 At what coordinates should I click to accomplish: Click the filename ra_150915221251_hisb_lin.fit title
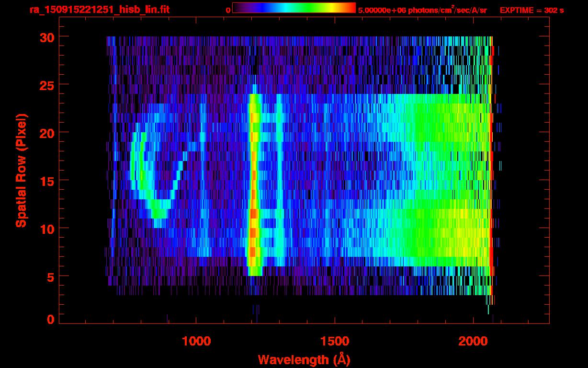tap(99, 10)
